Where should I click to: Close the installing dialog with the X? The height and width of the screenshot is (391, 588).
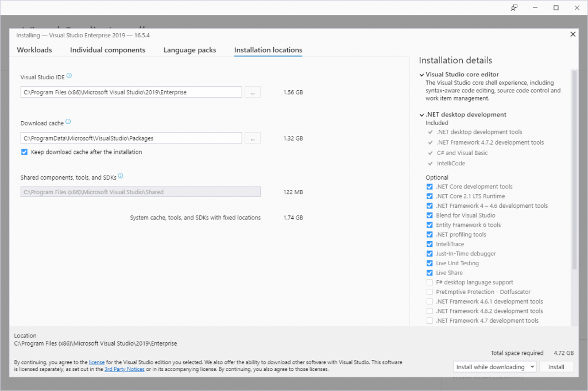point(572,34)
